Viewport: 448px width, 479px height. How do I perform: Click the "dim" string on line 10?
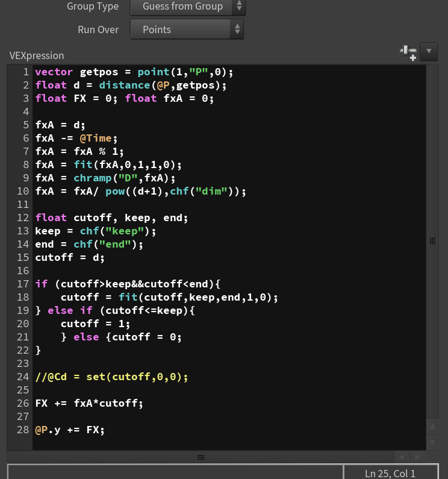[x=211, y=191]
